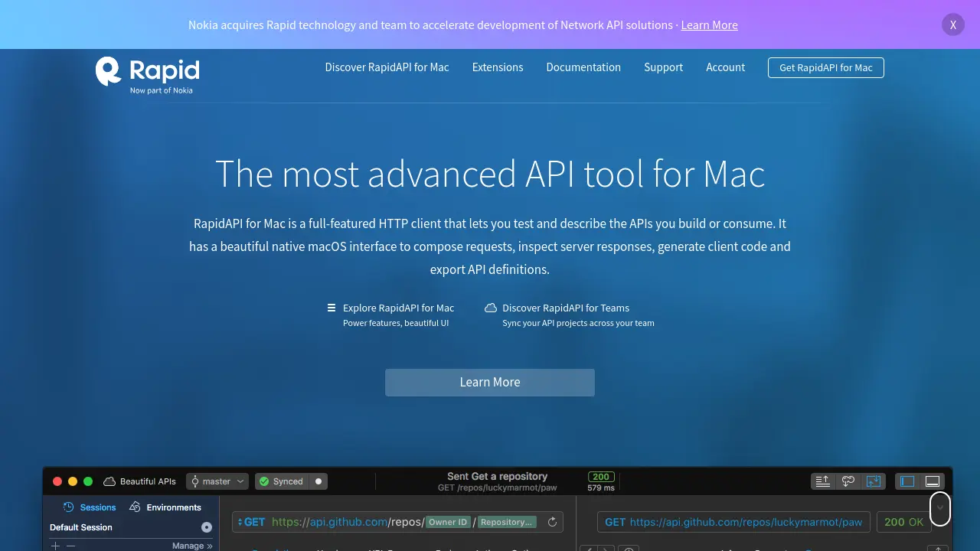Viewport: 980px width, 551px height.
Task: Click the refresh icon beside the GitHub URL
Action: (553, 521)
